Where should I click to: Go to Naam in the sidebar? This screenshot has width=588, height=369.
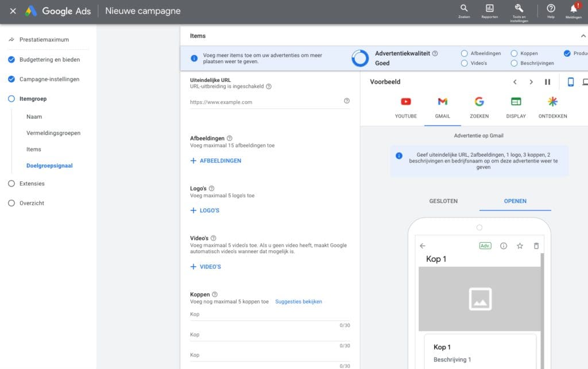(x=34, y=117)
